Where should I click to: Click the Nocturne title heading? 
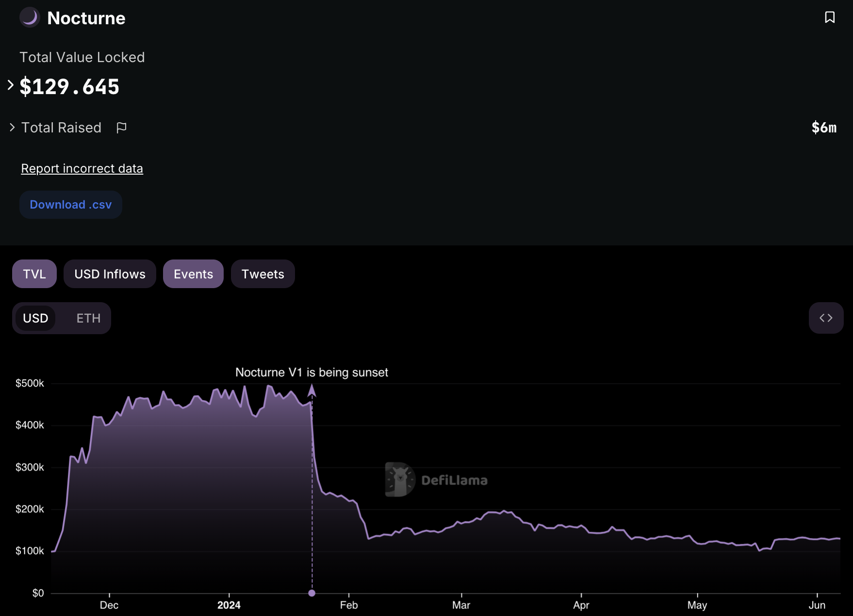(x=86, y=18)
